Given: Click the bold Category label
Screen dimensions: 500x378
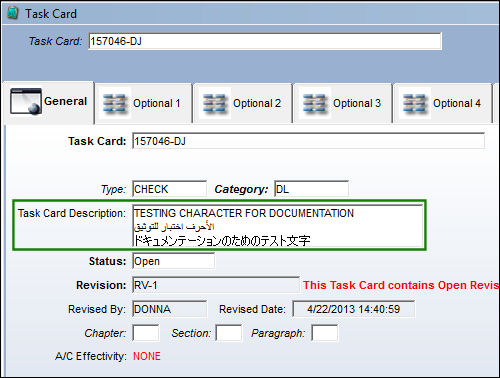Looking at the screenshot, I should [x=241, y=189].
